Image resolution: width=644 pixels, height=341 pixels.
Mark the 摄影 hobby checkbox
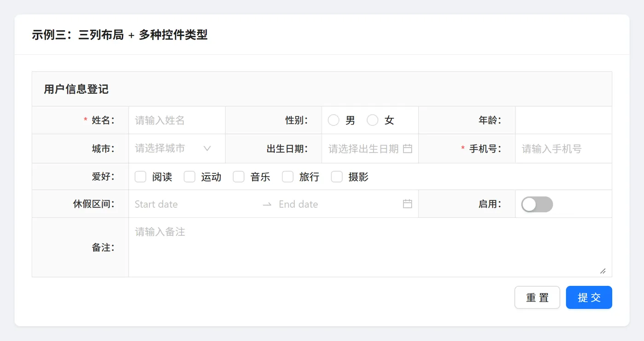point(337,177)
